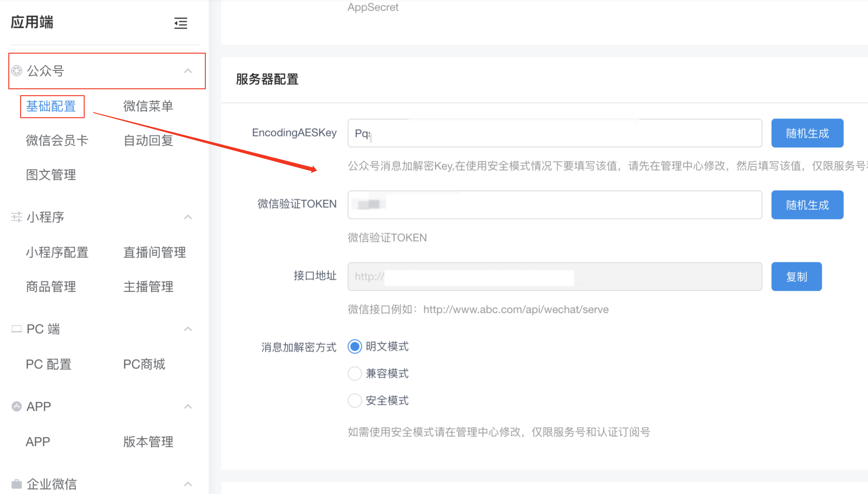This screenshot has width=868, height=494.
Task: Click into the EncodingAESKey input field
Action: pos(555,133)
